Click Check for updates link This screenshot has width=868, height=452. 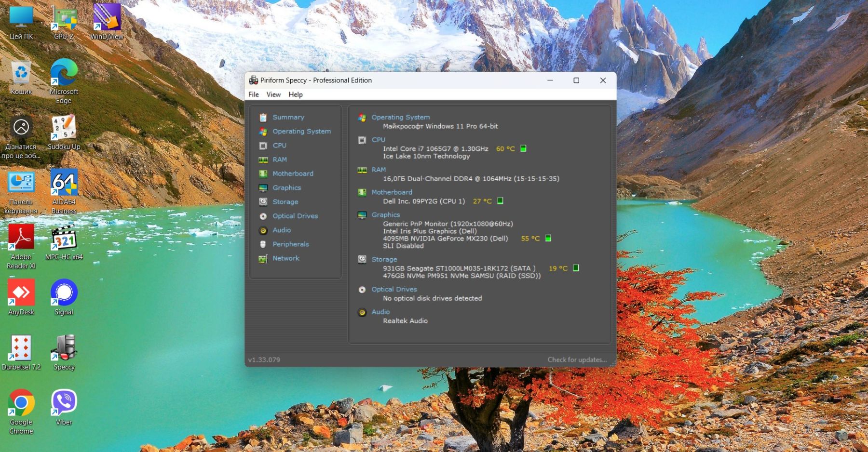(x=577, y=359)
